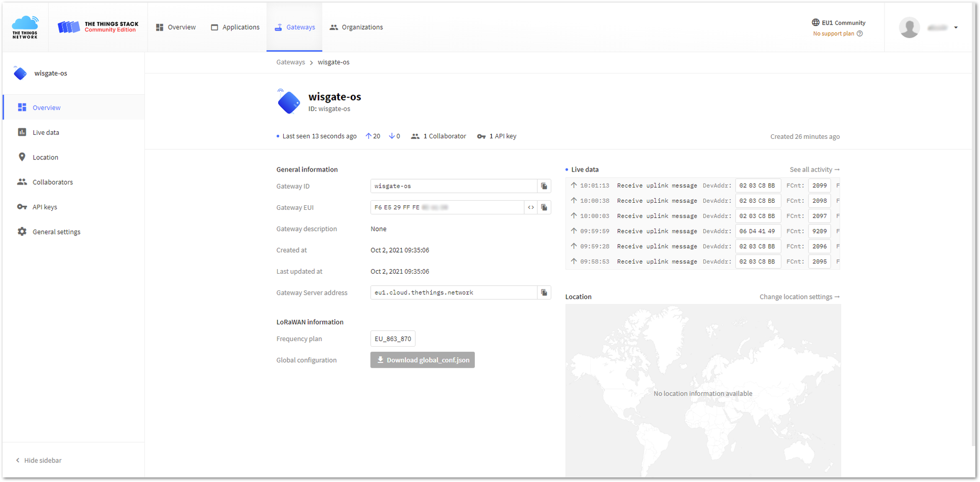Viewport: 980px width, 482px height.
Task: Open the 10:00:38 uplink message row
Action: (703, 201)
